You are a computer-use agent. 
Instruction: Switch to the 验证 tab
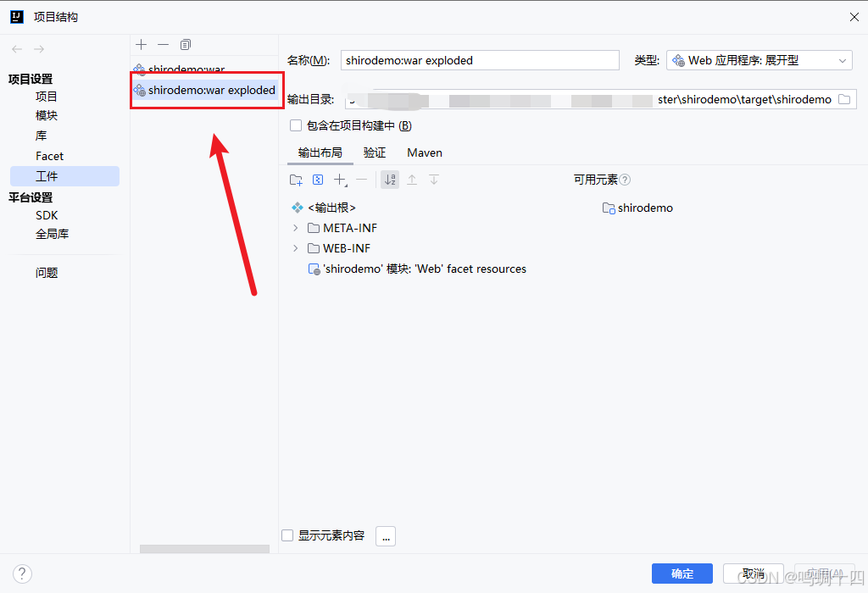click(374, 152)
